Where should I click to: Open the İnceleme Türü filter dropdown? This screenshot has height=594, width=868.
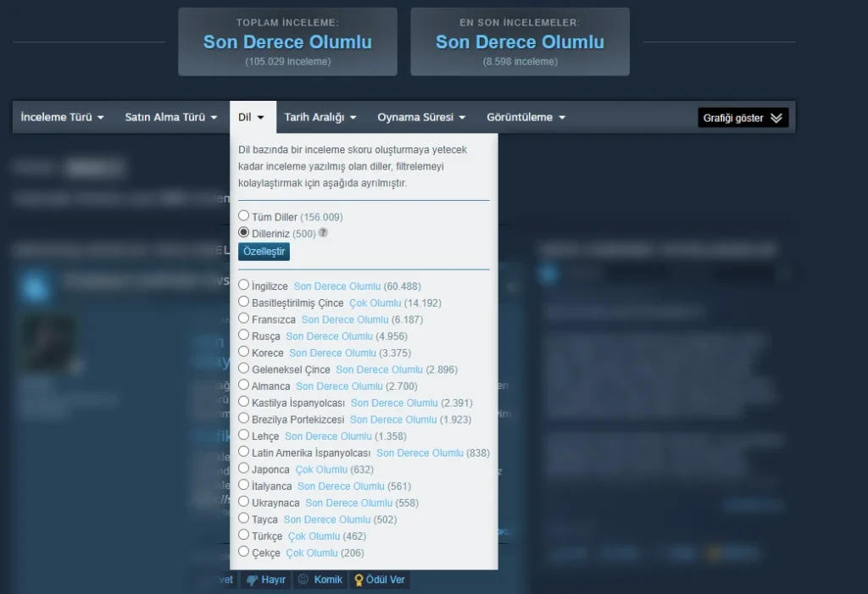tap(62, 118)
